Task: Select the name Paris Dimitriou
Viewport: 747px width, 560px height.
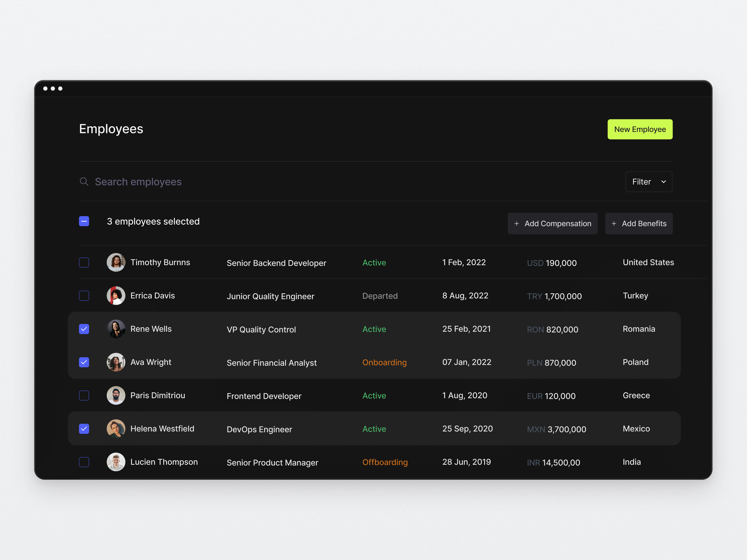Action: [158, 395]
